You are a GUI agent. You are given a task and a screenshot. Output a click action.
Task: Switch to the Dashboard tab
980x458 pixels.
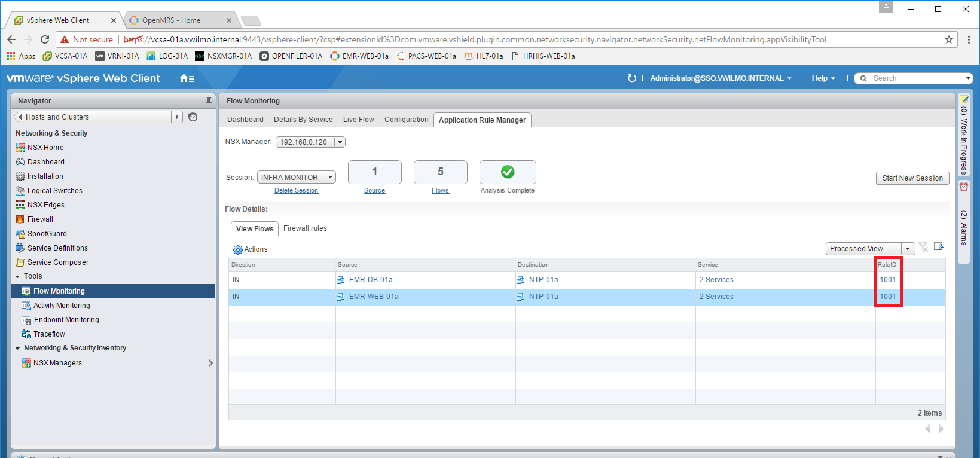coord(245,120)
